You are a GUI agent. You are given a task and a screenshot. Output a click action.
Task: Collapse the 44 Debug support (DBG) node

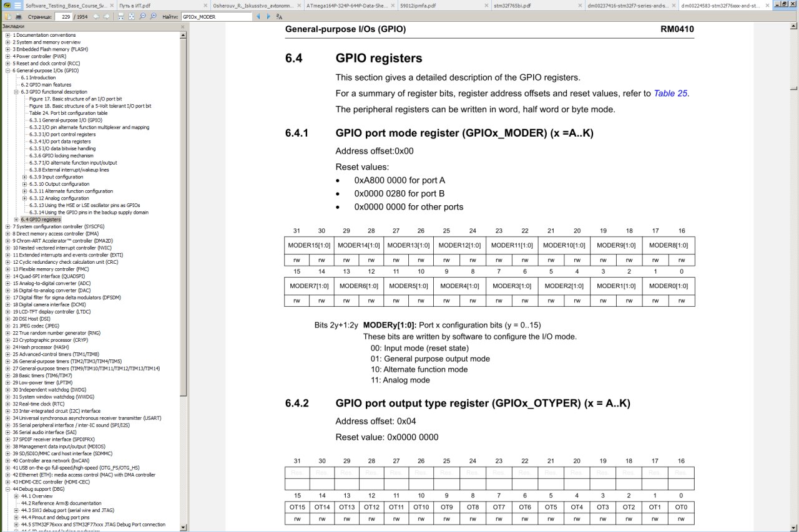[7, 489]
